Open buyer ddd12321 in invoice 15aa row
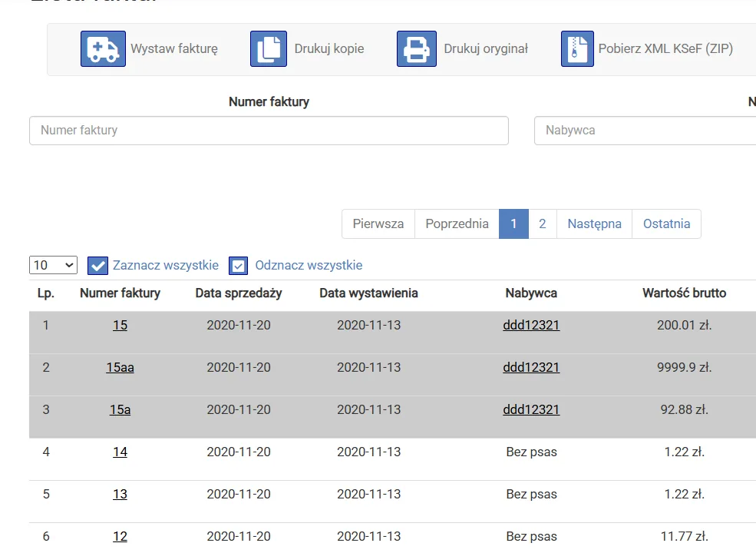The height and width of the screenshot is (553, 756). (x=531, y=368)
